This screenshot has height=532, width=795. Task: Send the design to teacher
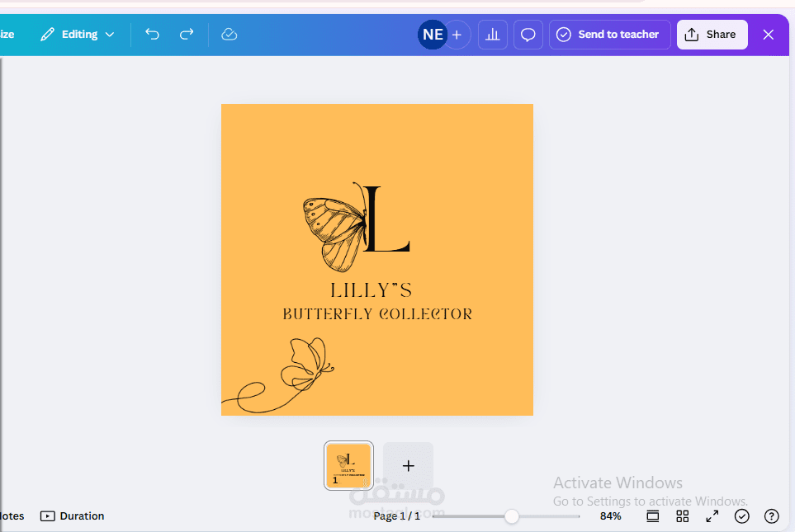click(x=609, y=35)
